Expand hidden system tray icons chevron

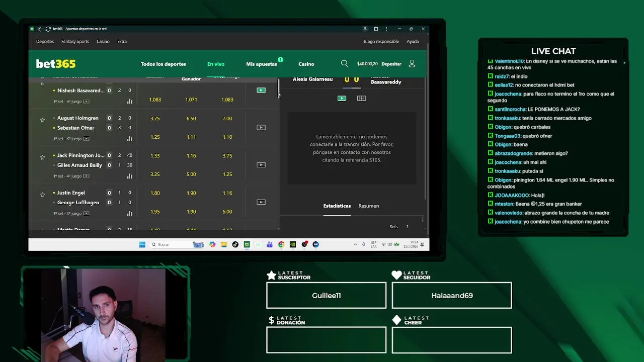[355, 244]
